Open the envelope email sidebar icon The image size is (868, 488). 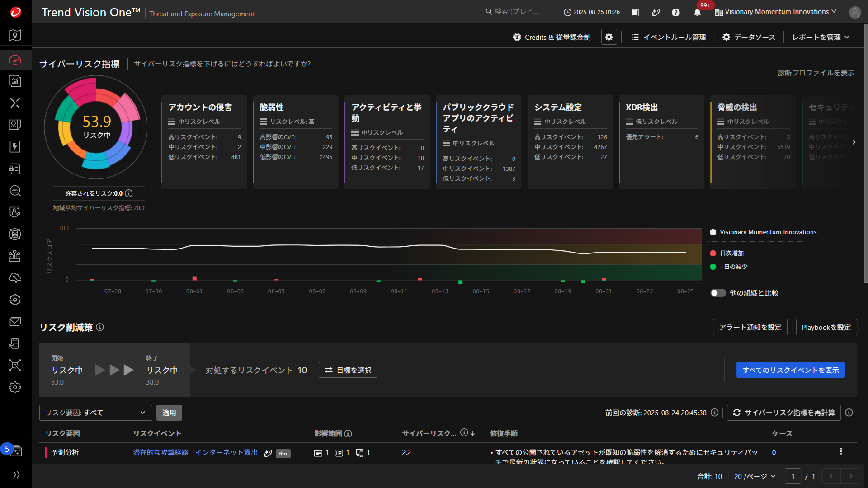pyautogui.click(x=15, y=321)
